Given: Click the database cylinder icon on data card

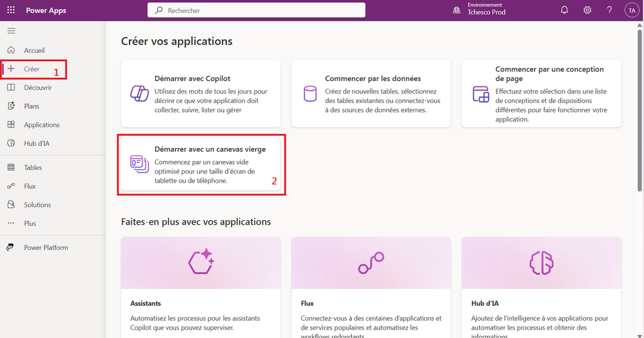Looking at the screenshot, I should pos(310,94).
